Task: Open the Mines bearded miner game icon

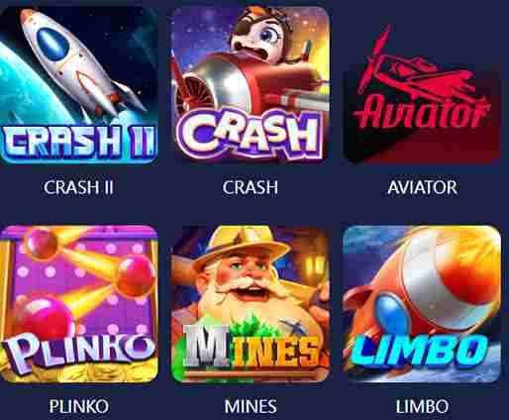Action: (251, 304)
